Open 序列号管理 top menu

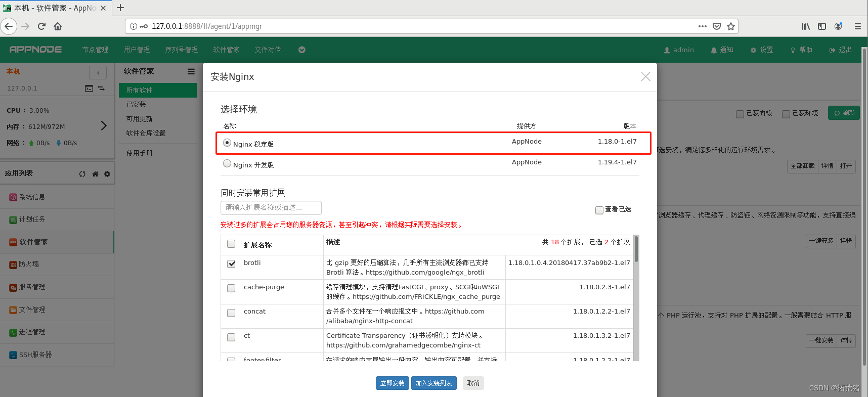182,50
